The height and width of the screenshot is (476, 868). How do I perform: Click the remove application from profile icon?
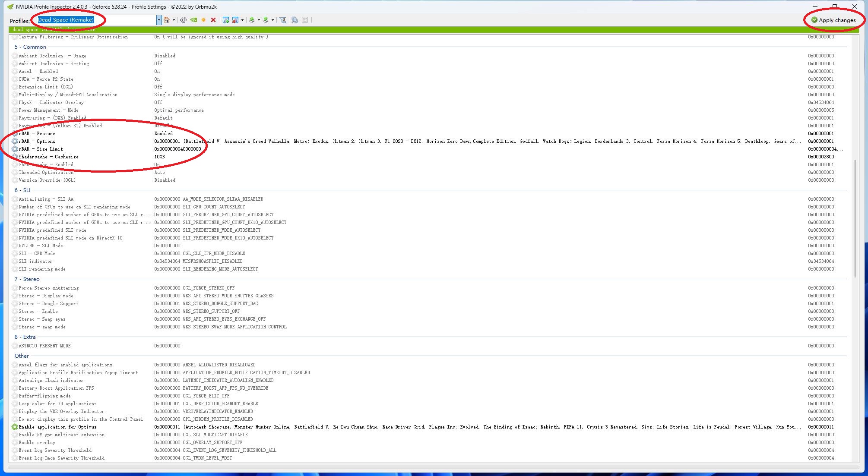coord(235,20)
